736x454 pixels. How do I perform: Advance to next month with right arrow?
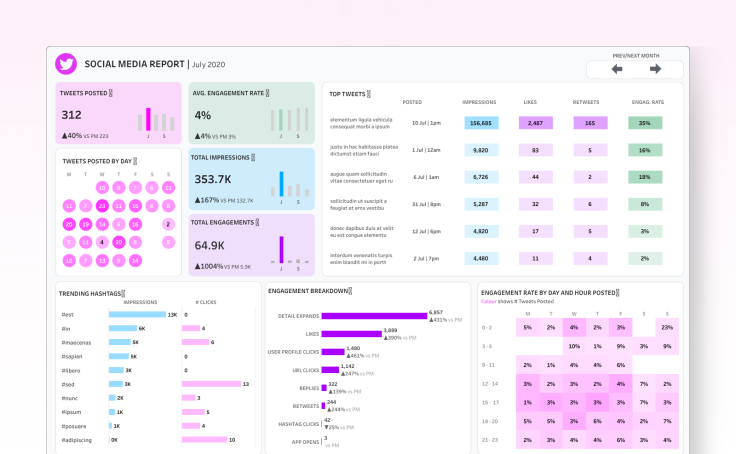(655, 69)
